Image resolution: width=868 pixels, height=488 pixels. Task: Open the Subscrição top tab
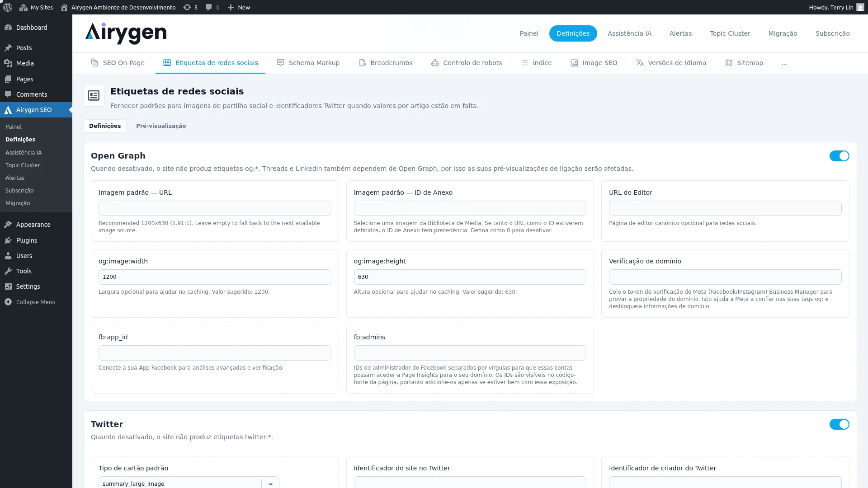832,33
